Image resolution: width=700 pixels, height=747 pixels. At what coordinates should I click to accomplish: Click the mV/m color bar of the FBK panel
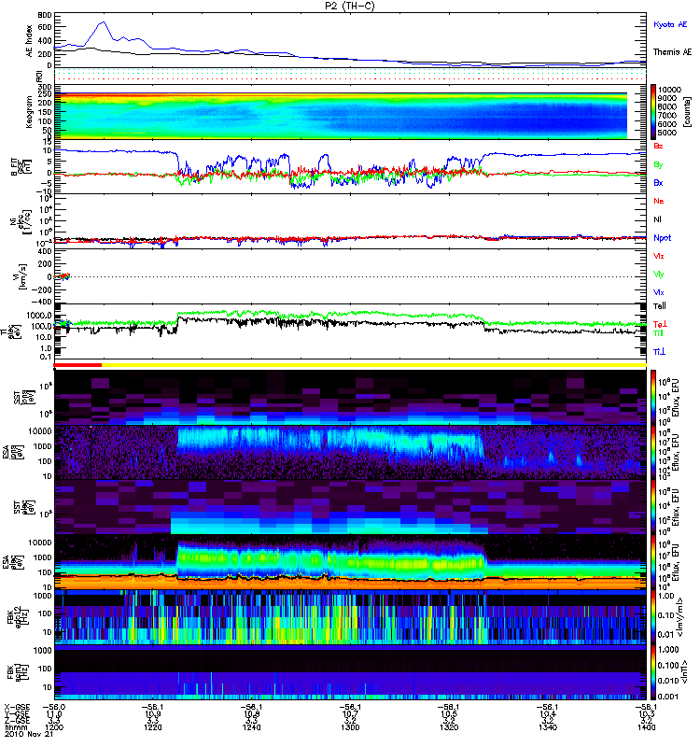[653, 617]
